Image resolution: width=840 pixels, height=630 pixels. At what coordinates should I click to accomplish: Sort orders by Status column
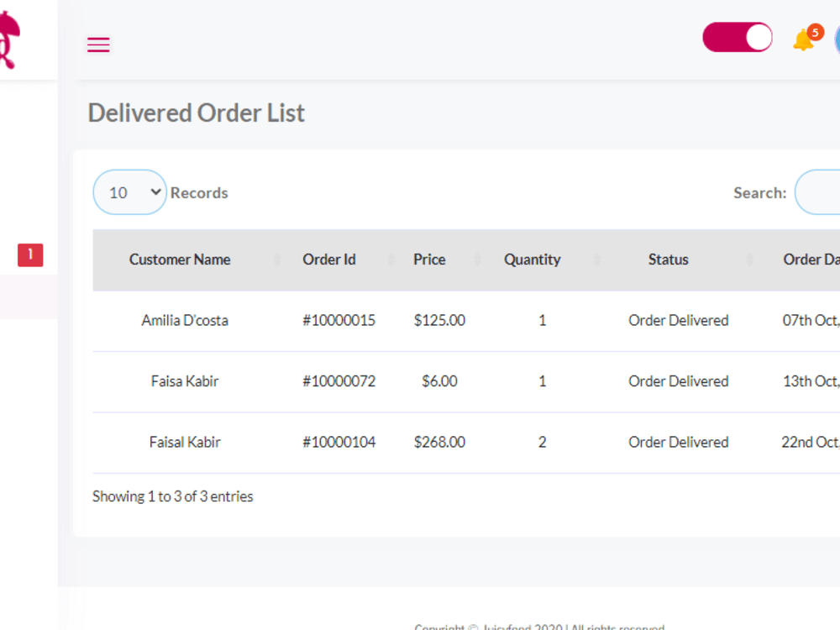coord(668,260)
